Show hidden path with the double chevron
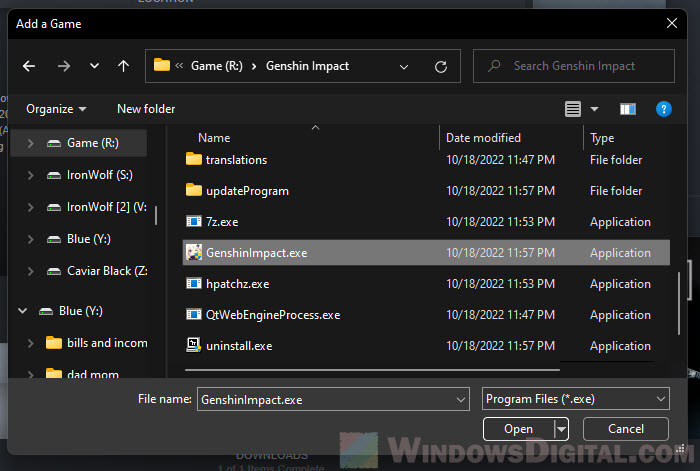700x471 pixels. (179, 66)
